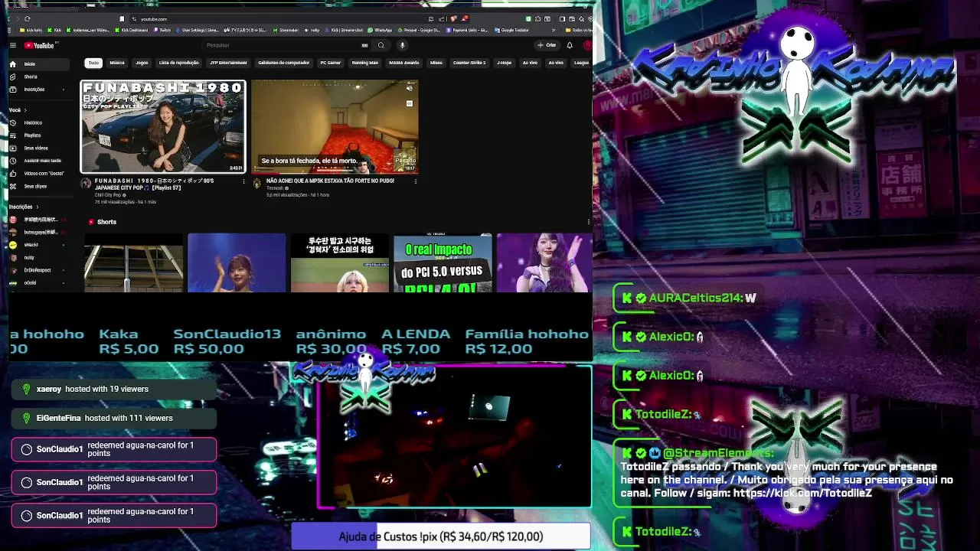Click the FUNABASHI 1980 video thumbnail
Image resolution: width=980 pixels, height=551 pixels.
click(163, 127)
